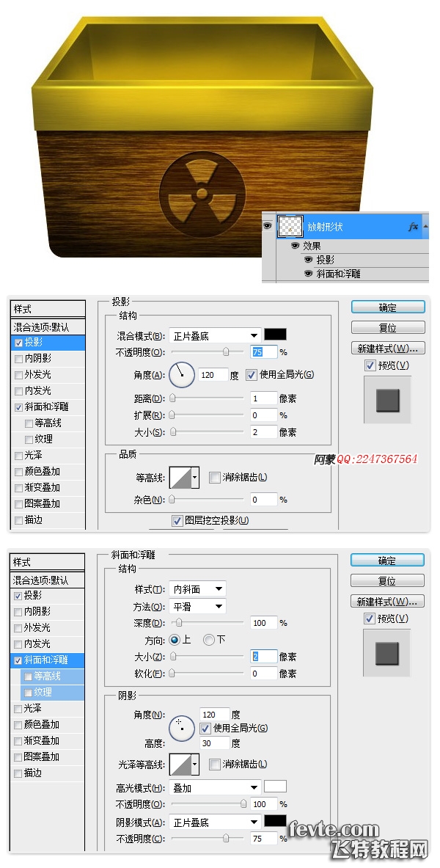The width and height of the screenshot is (440, 868).
Task: Toggle 使用全局光 checkbox in 投影 panel
Action: [x=252, y=375]
